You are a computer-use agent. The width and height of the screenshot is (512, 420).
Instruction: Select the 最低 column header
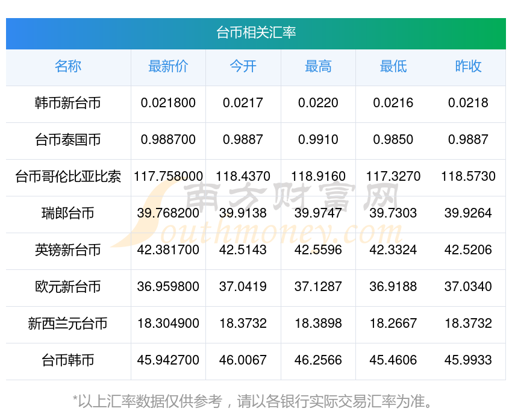393,67
